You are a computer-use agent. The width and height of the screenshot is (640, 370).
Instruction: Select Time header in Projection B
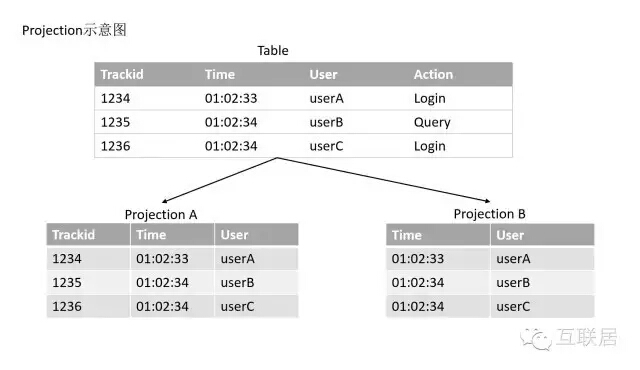pyautogui.click(x=407, y=235)
